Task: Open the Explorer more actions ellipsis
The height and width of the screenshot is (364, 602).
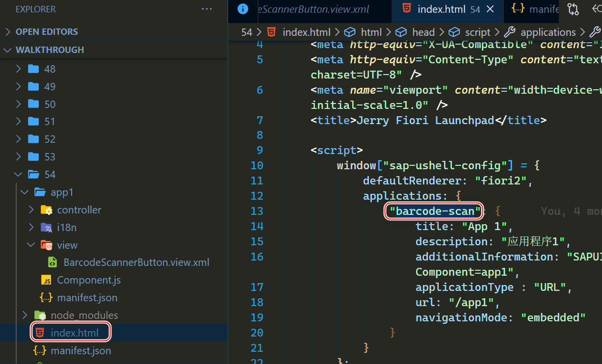Action: (207, 9)
